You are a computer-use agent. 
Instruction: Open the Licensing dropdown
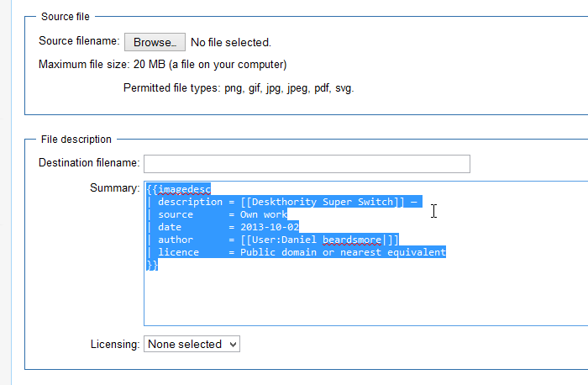pos(192,344)
